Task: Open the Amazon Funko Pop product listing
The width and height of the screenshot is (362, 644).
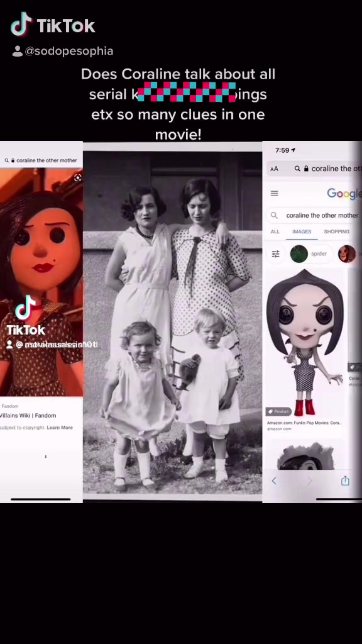Action: tap(304, 423)
